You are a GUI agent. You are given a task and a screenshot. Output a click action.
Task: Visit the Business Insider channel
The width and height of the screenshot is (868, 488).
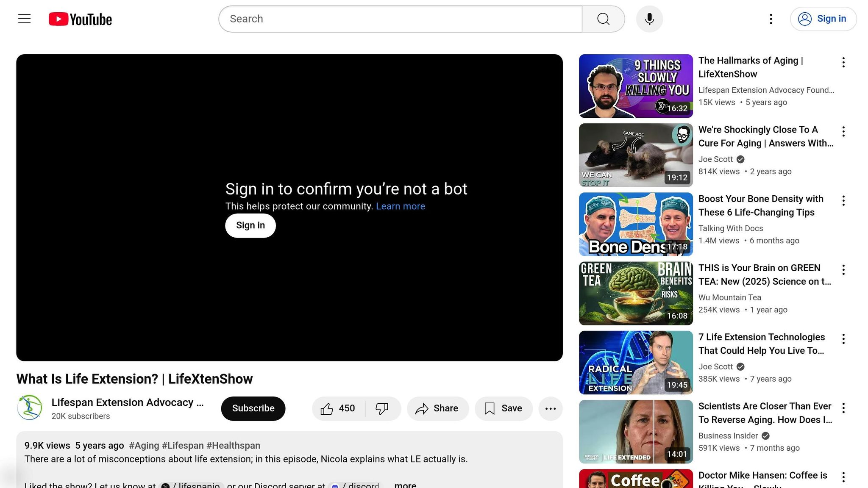coord(728,435)
